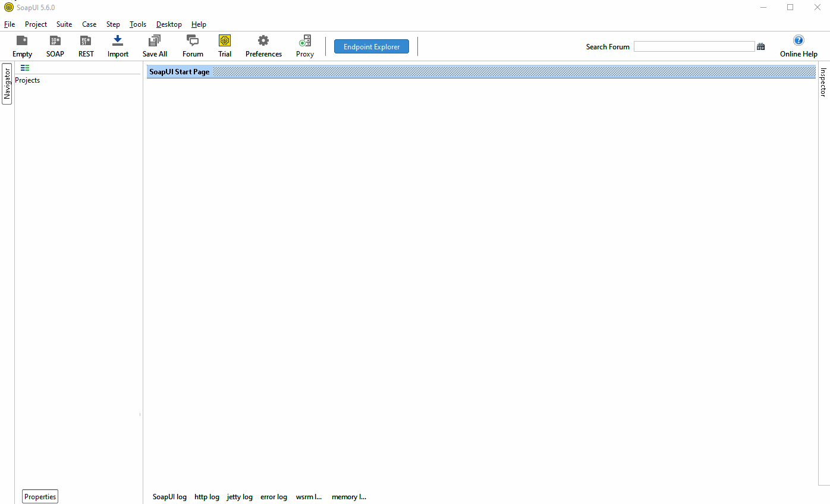Viewport: 830px width, 504px height.
Task: Open the Desktop menu
Action: pos(169,24)
